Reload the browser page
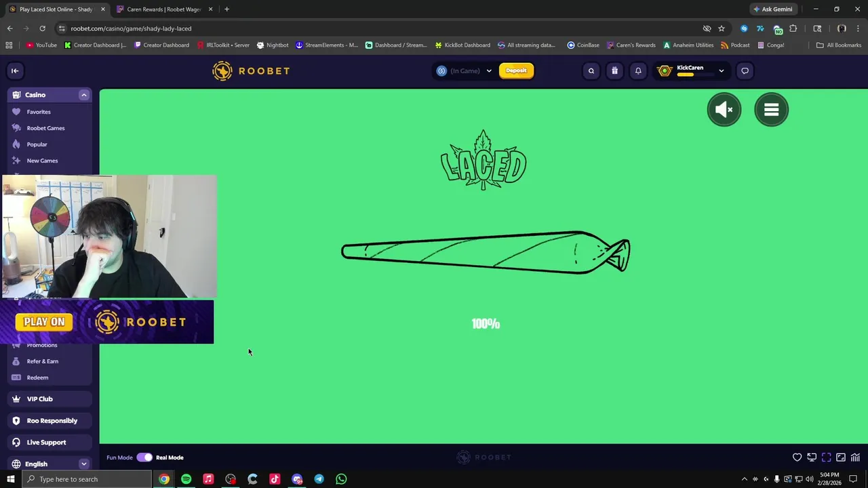The width and height of the screenshot is (868, 488). [x=42, y=28]
